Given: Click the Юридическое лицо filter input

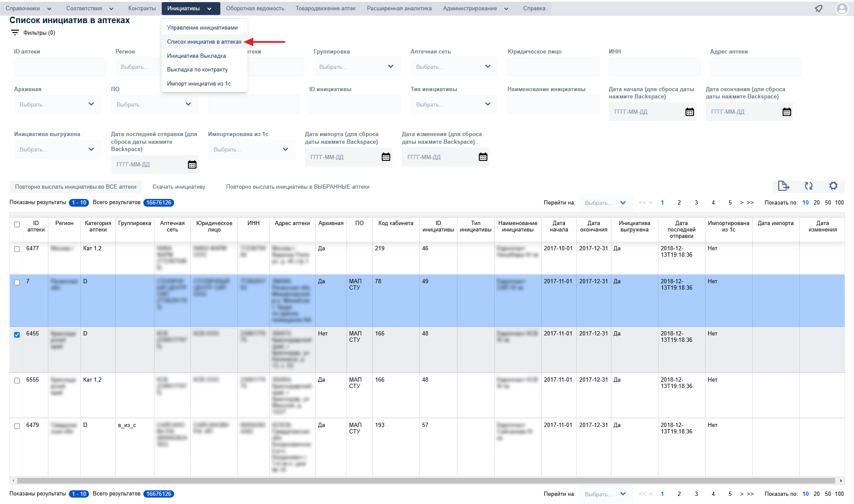Looking at the screenshot, I should 553,67.
